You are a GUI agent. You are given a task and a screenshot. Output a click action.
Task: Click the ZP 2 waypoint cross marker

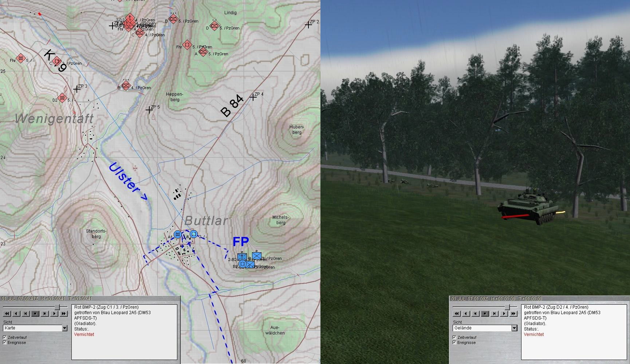(308, 25)
